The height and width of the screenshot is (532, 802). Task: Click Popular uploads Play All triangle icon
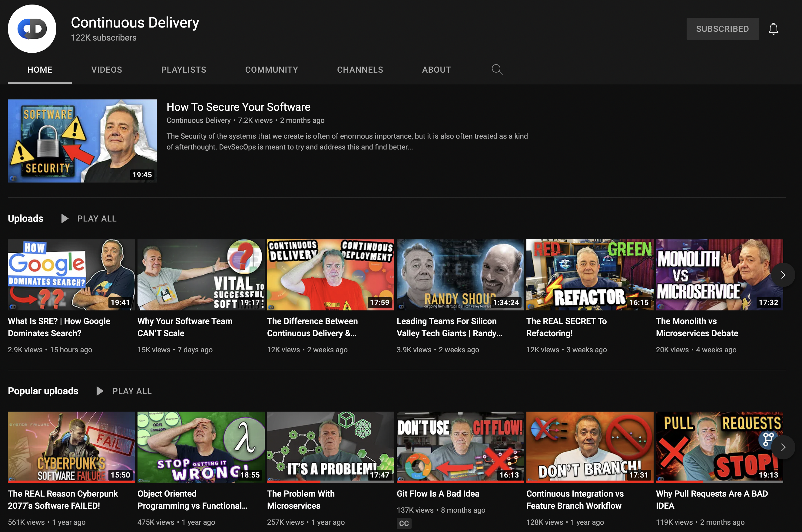point(99,391)
